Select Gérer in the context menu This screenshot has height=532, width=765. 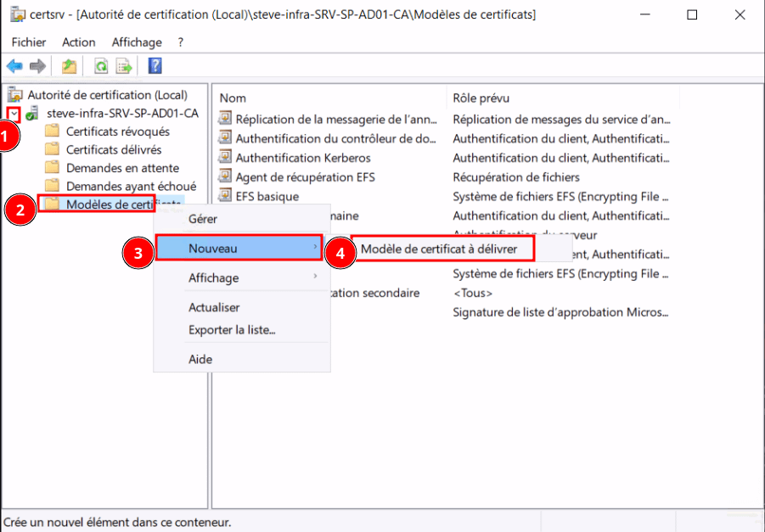202,219
